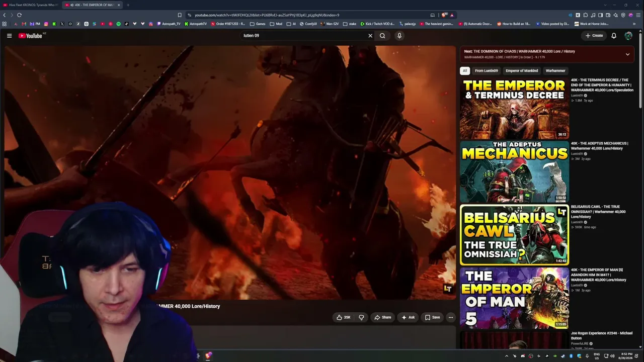
Task: Open the AI bookmark folder
Action: pyautogui.click(x=291, y=24)
